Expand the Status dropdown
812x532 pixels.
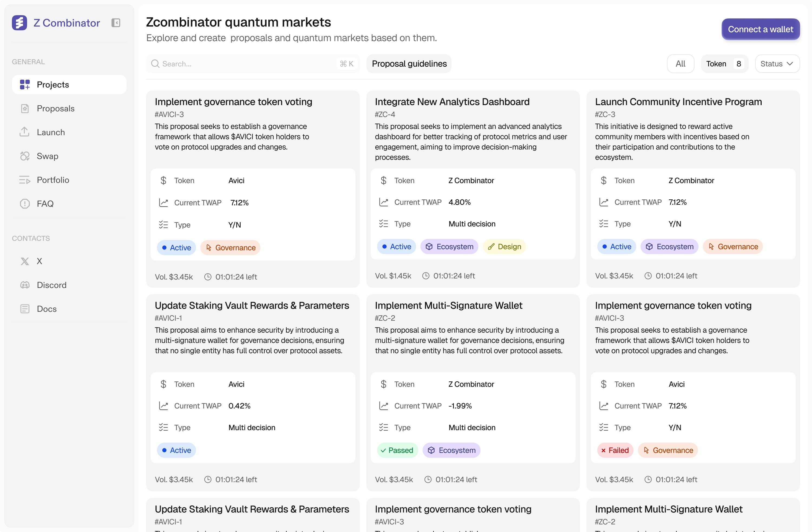point(777,64)
